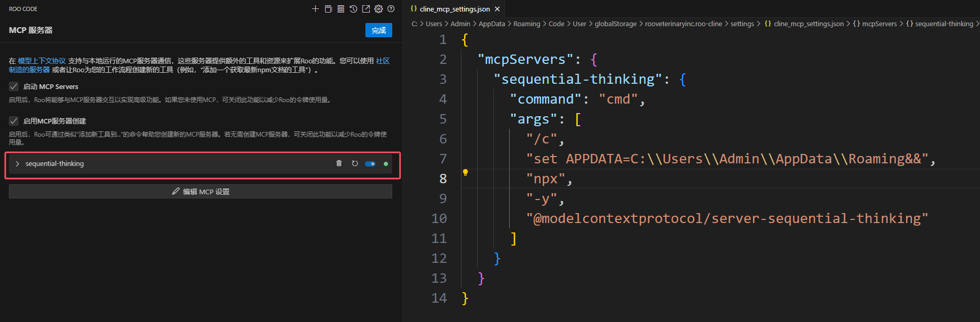
Task: Uncheck the 启用MCP服务器创建 checkbox
Action: click(x=14, y=121)
